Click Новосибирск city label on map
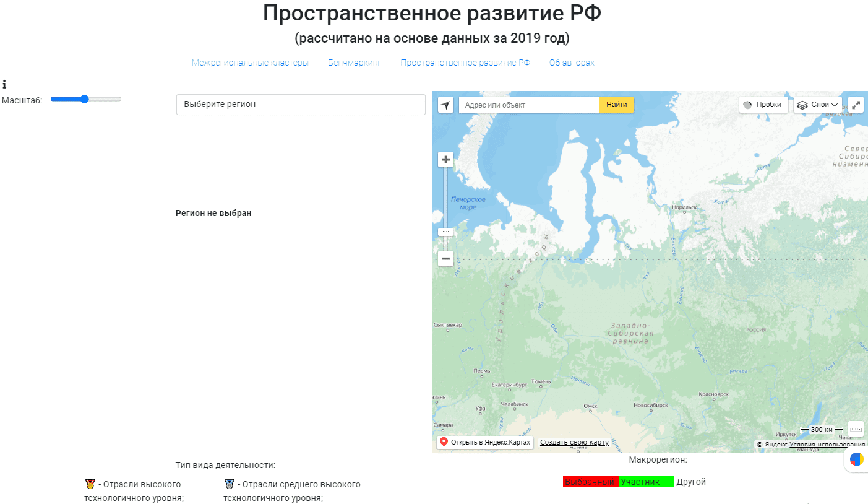The width and height of the screenshot is (868, 504). [650, 406]
